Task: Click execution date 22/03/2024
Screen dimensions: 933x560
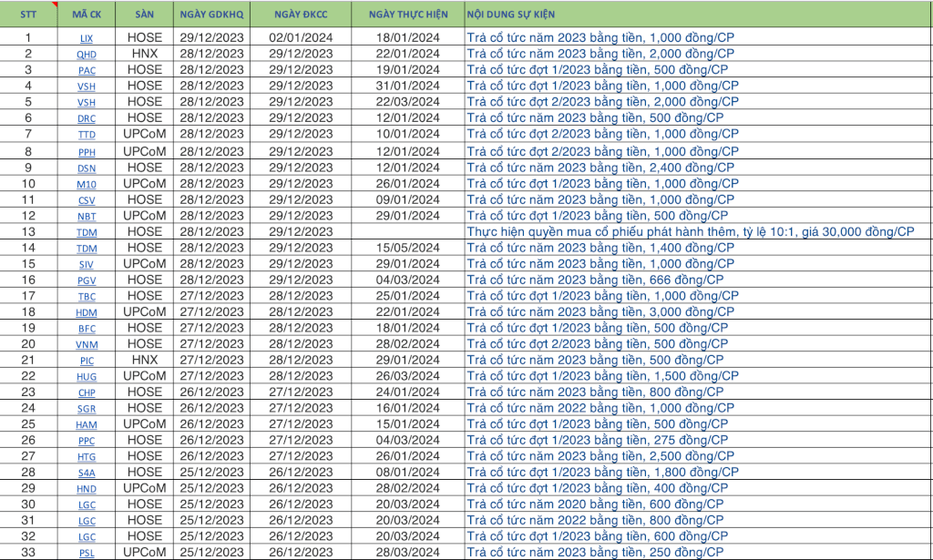Action: (x=407, y=102)
